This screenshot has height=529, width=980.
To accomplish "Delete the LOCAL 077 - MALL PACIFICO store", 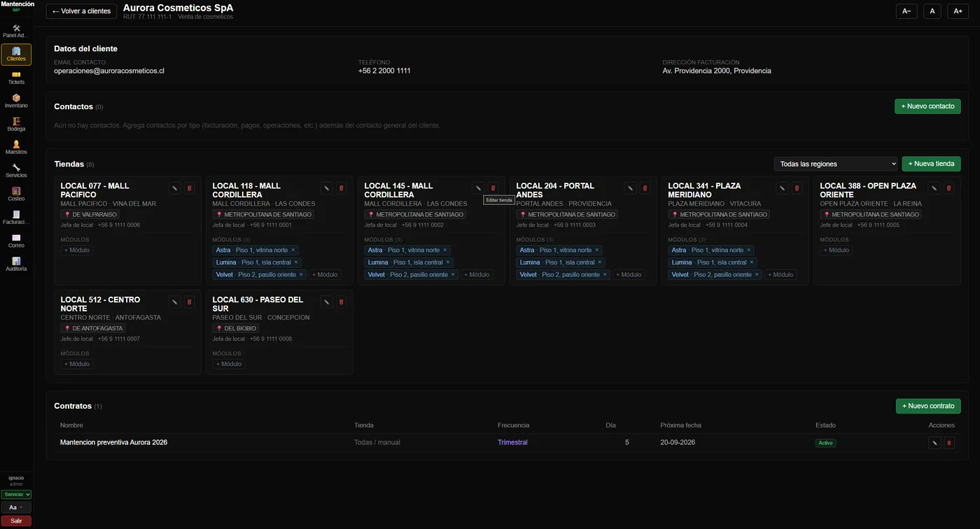I will click(x=189, y=188).
